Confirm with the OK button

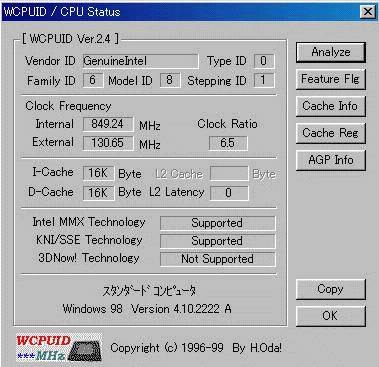331,316
